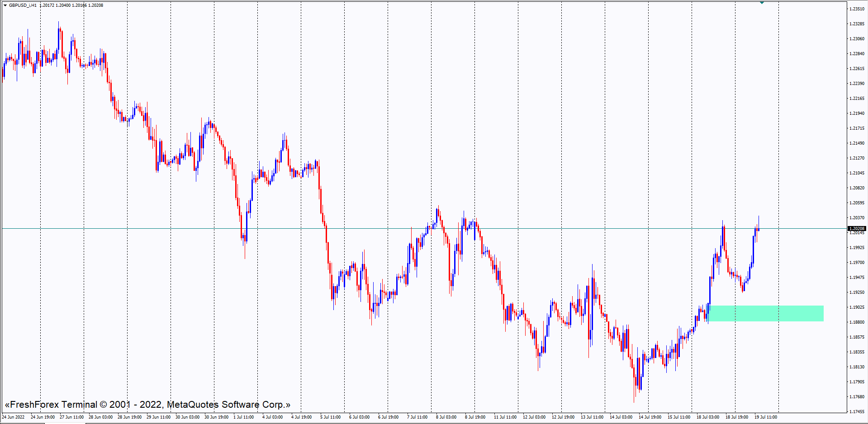Click the 1.19025 price scale label

click(856, 307)
